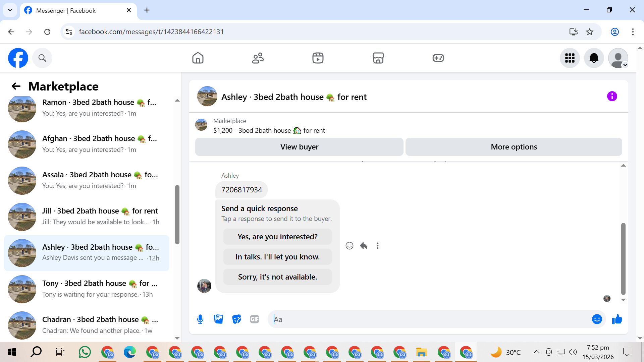Go back to previous page
The image size is (644, 362).
click(11, 32)
